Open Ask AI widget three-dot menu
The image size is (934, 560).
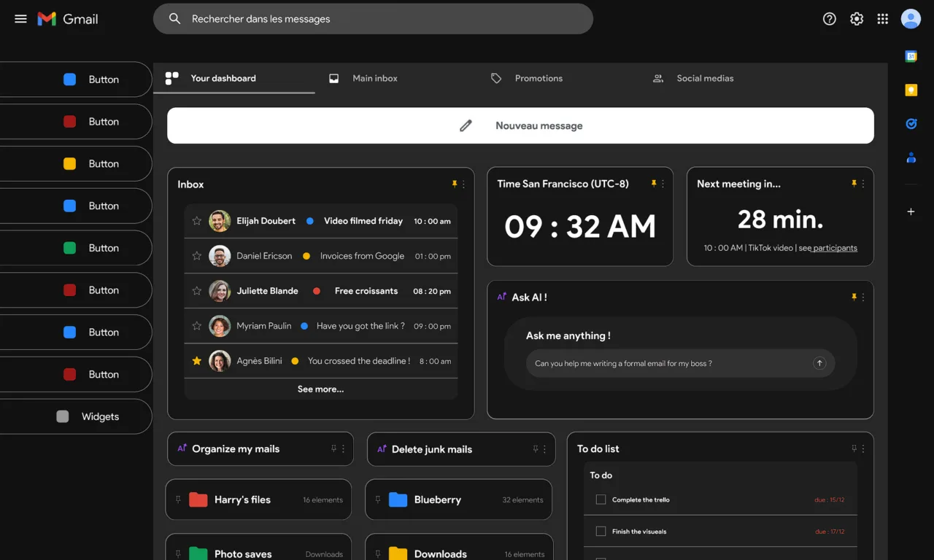[863, 297]
